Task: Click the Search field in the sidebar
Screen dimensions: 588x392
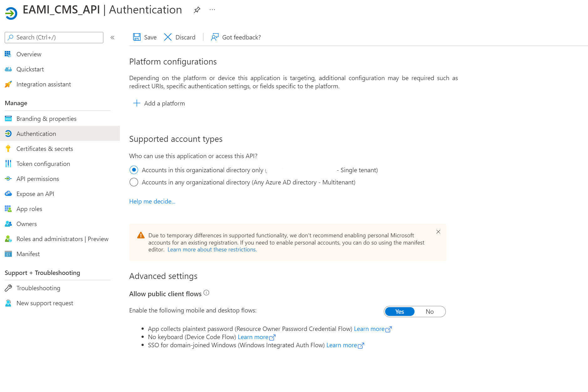Action: [54, 37]
